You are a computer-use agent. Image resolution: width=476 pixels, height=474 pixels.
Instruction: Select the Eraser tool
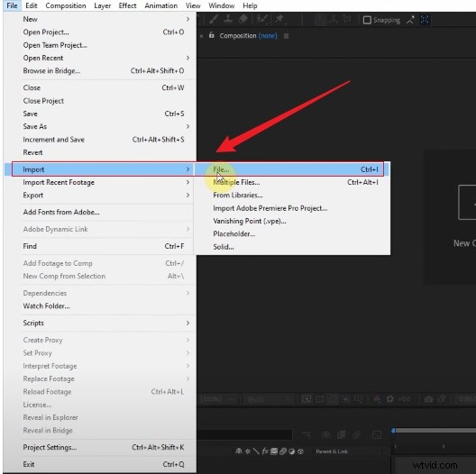[243, 19]
